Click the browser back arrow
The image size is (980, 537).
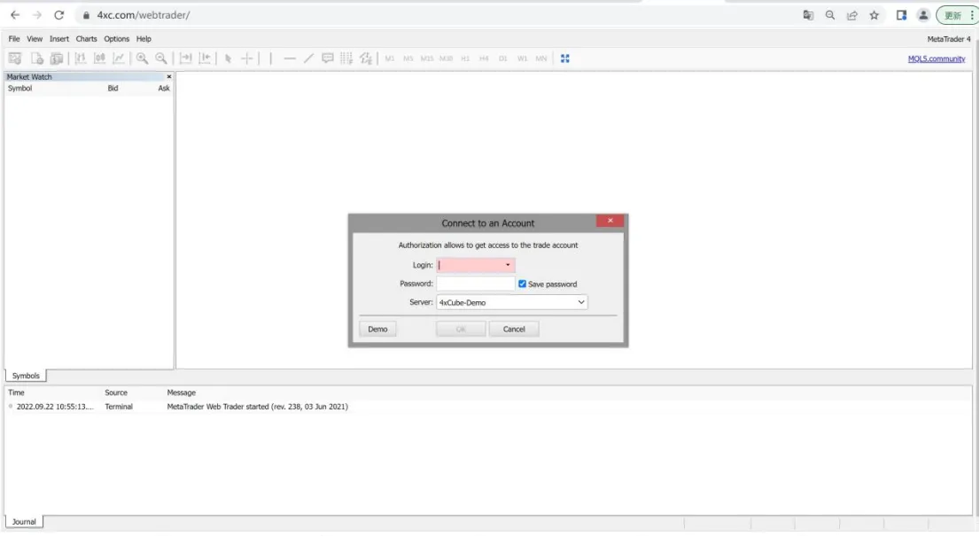(x=15, y=15)
